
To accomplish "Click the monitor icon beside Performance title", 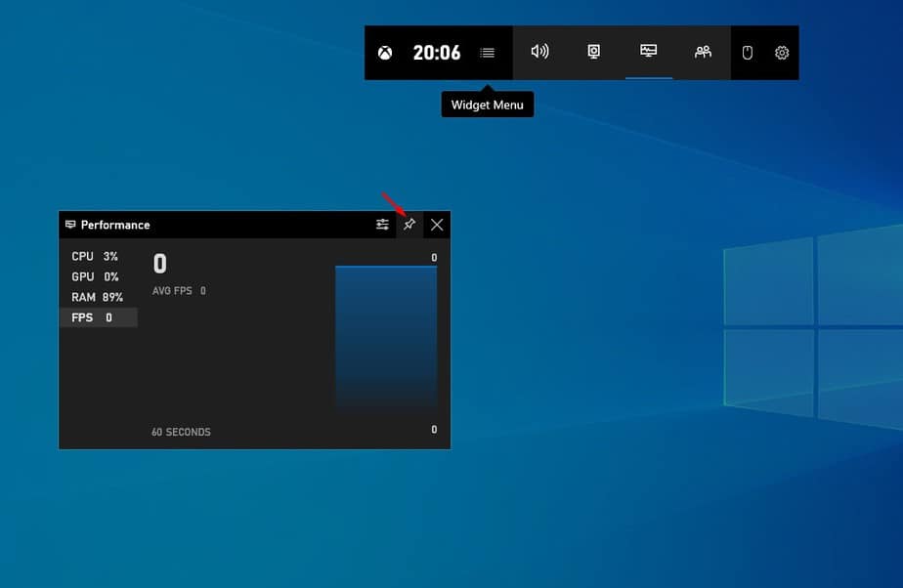I will click(70, 225).
